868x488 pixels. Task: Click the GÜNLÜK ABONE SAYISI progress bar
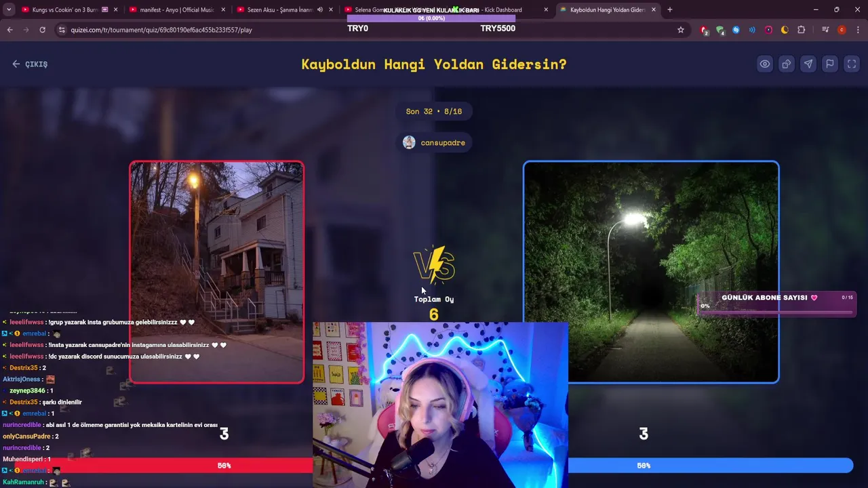pos(776,304)
